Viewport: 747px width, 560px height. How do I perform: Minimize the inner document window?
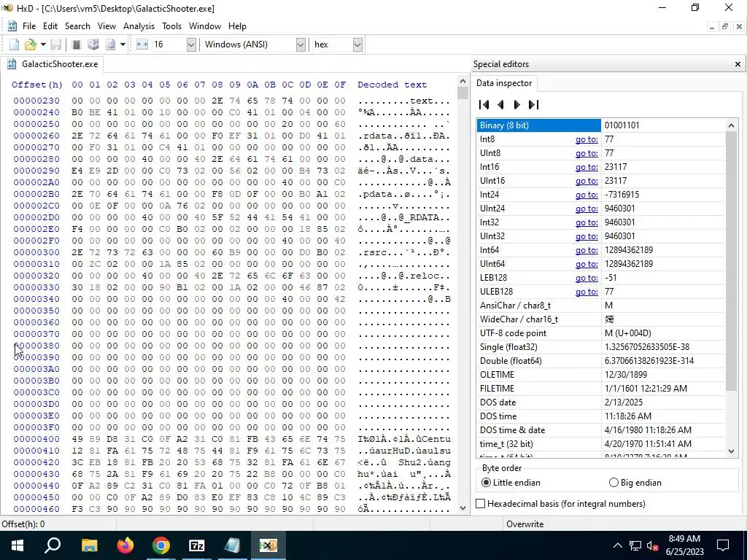coord(712,27)
